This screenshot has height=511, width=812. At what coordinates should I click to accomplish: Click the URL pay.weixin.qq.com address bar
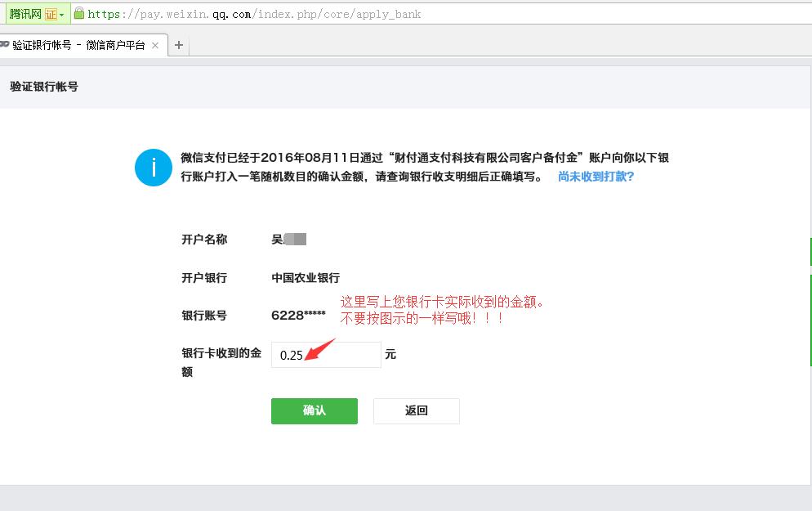pos(254,14)
